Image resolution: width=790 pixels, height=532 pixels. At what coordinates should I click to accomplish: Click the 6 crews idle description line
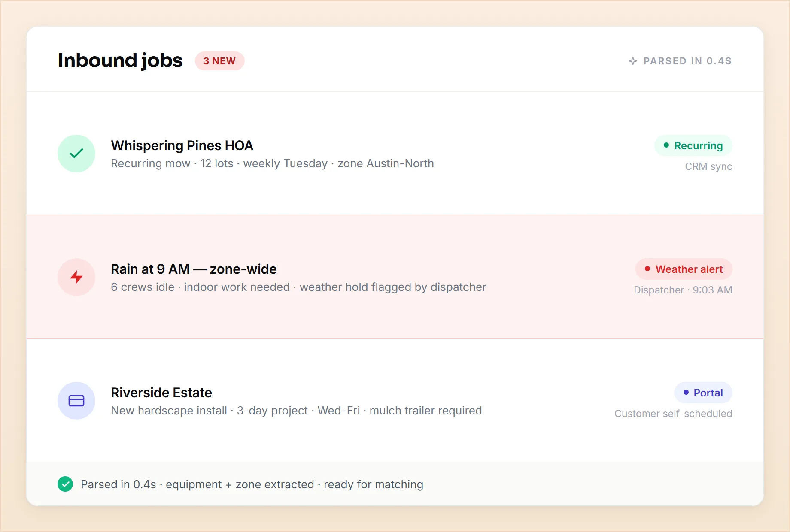298,287
